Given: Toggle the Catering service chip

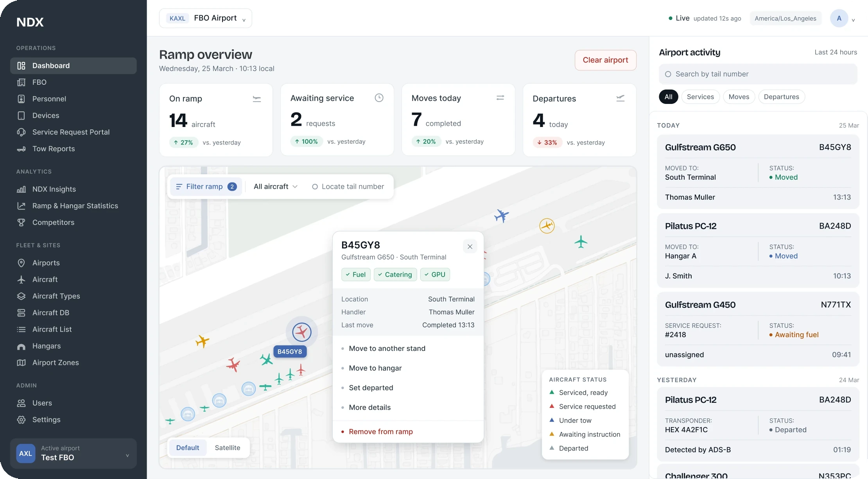Looking at the screenshot, I should pyautogui.click(x=395, y=275).
